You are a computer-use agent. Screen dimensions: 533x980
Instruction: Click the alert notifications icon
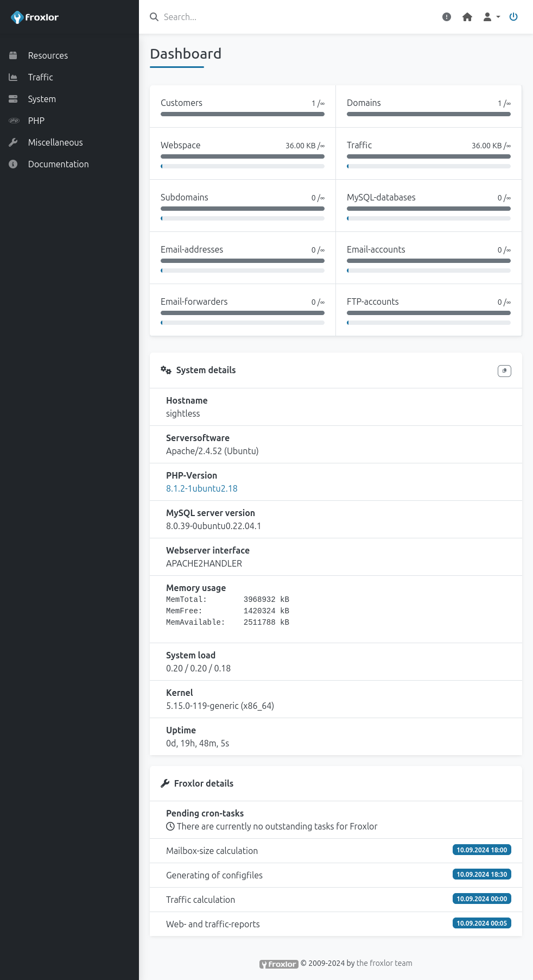tap(447, 17)
